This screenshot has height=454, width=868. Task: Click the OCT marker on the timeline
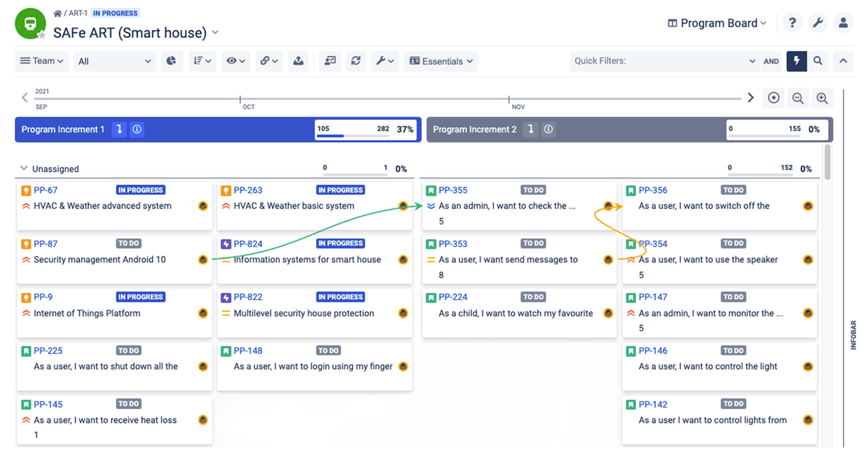pos(248,107)
